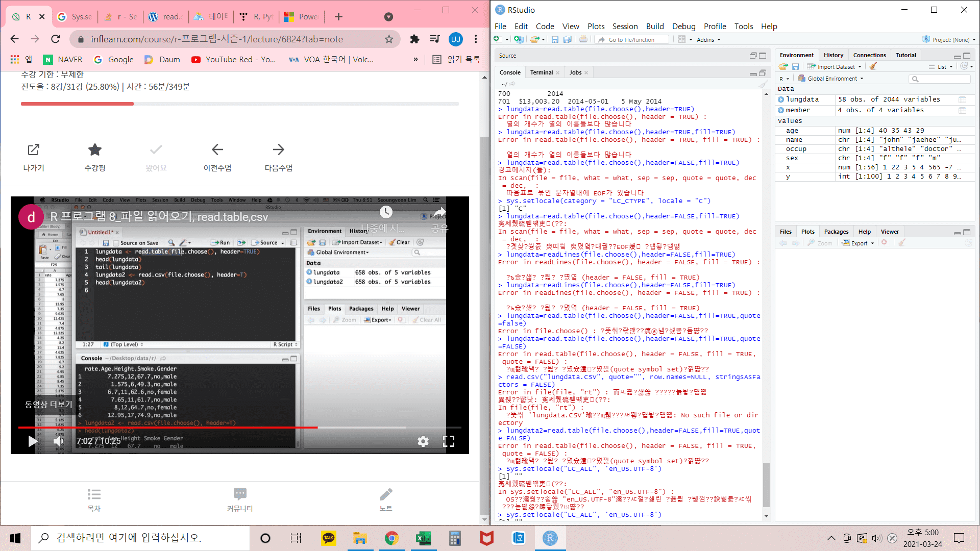Open the NAVER bookmark
This screenshot has width=980, height=551.
(x=63, y=60)
